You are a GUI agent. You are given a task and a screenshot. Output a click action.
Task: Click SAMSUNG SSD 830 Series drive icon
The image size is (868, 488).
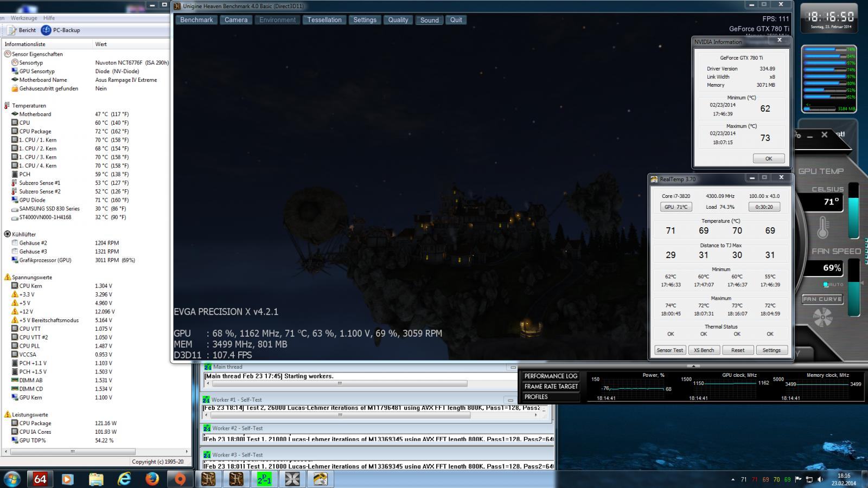[x=15, y=209]
